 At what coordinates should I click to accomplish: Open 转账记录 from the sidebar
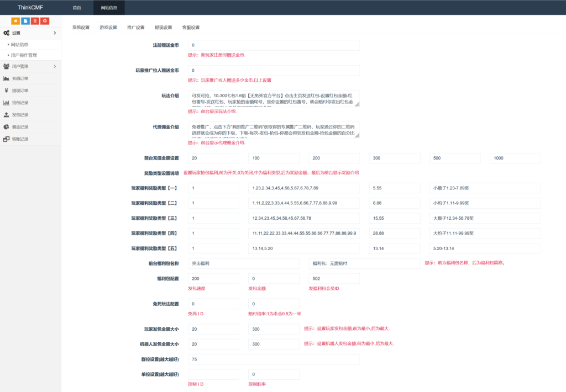[20, 139]
